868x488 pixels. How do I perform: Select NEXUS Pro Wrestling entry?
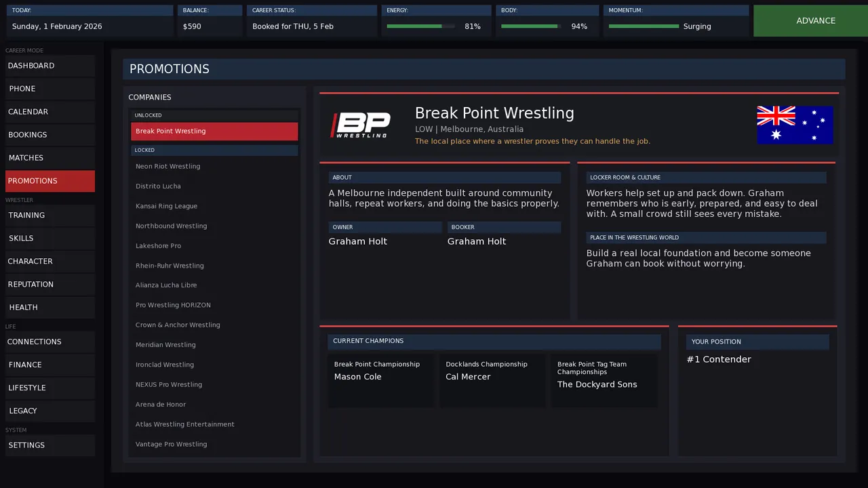[214, 385]
